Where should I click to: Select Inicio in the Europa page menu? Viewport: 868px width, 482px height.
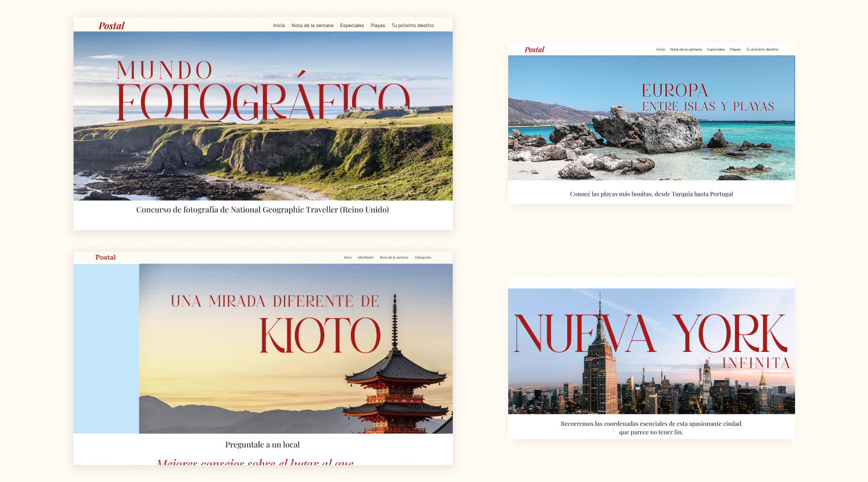coord(661,49)
